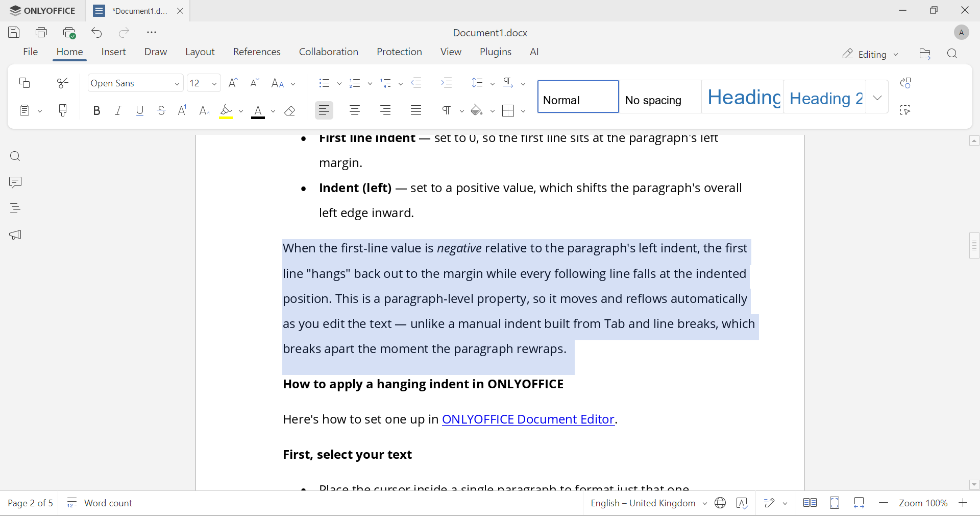Viewport: 980px width, 516px height.
Task: Decrement the font size
Action: [255, 83]
